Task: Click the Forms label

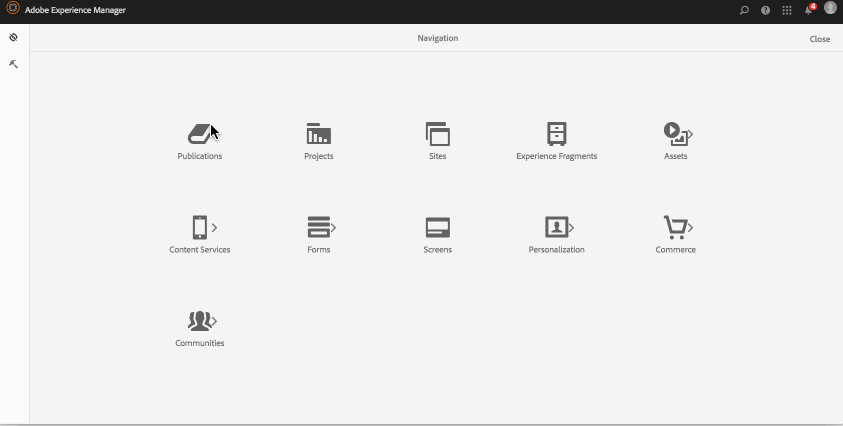Action: click(x=319, y=250)
